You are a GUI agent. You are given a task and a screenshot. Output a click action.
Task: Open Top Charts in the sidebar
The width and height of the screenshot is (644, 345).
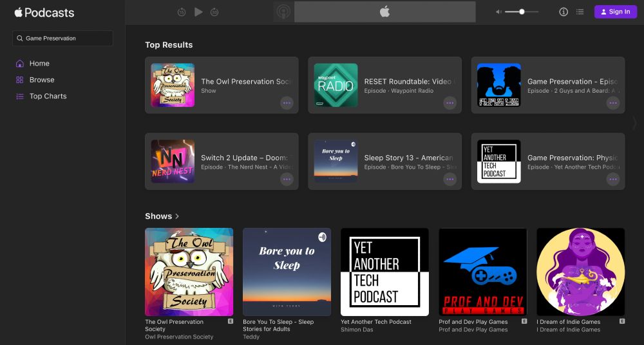point(48,96)
